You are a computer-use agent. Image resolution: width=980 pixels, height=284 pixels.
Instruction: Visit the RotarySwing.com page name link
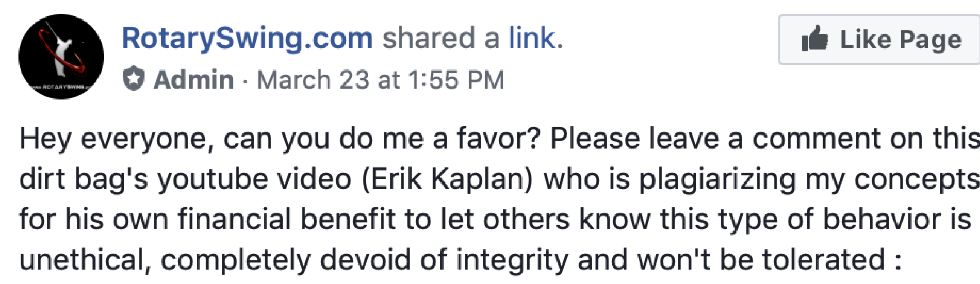coord(248,38)
